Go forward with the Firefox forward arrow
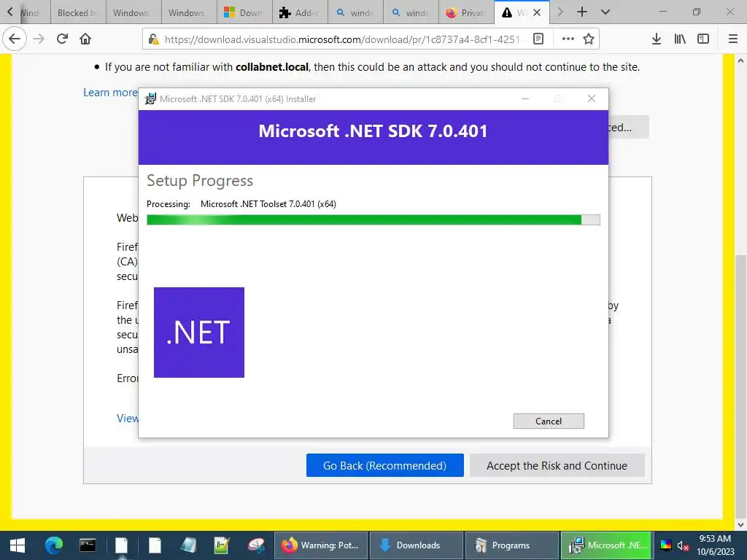The image size is (747, 560). (x=39, y=39)
